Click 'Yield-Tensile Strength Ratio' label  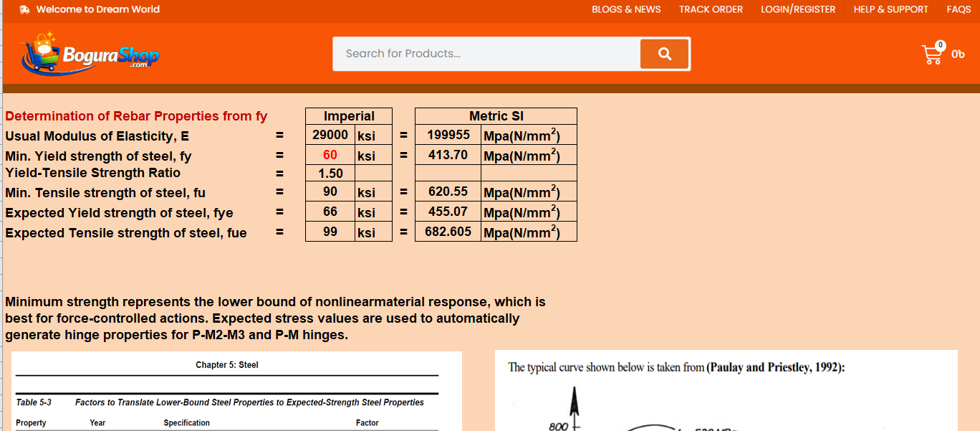[x=92, y=173]
